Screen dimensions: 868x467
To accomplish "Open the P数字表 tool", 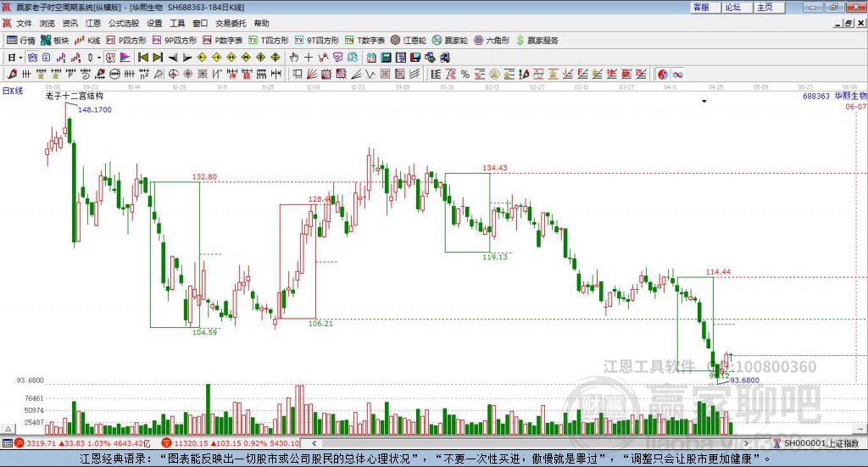I will click(x=223, y=41).
